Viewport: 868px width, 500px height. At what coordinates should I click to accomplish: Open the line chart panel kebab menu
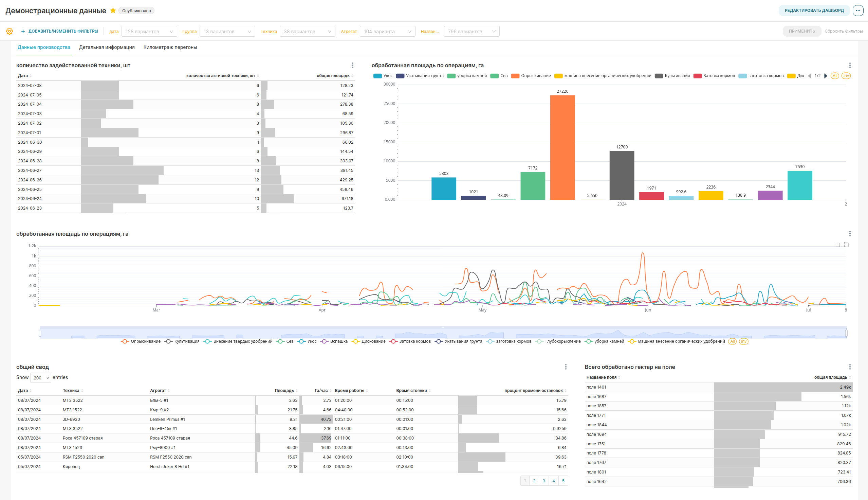click(849, 234)
